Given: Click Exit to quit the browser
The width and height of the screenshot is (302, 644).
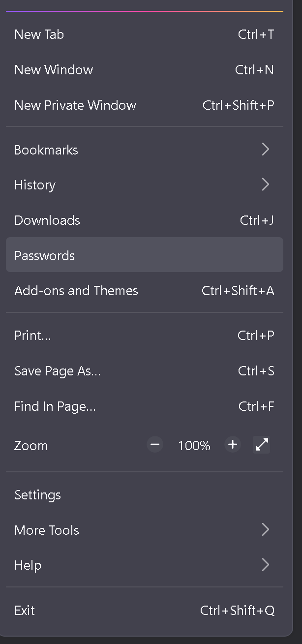Looking at the screenshot, I should 145,611.
